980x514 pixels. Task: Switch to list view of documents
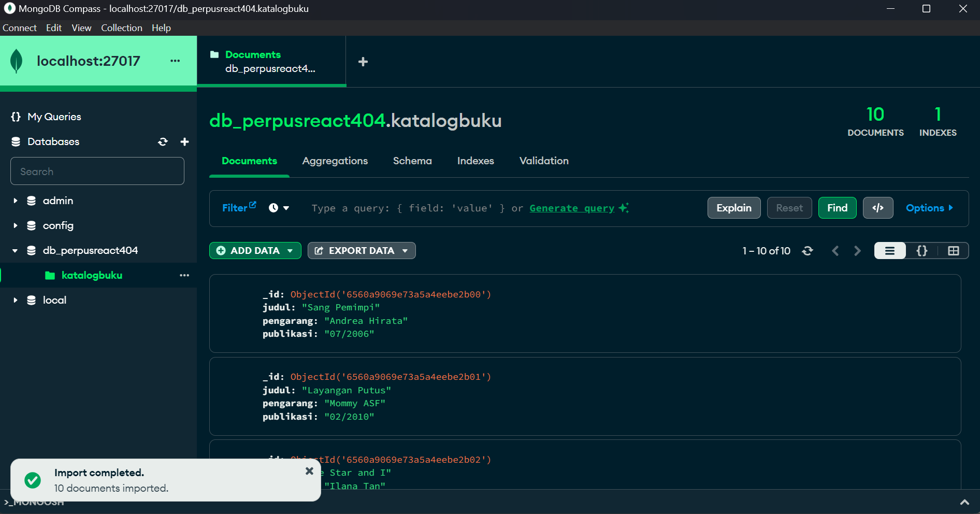tap(890, 251)
